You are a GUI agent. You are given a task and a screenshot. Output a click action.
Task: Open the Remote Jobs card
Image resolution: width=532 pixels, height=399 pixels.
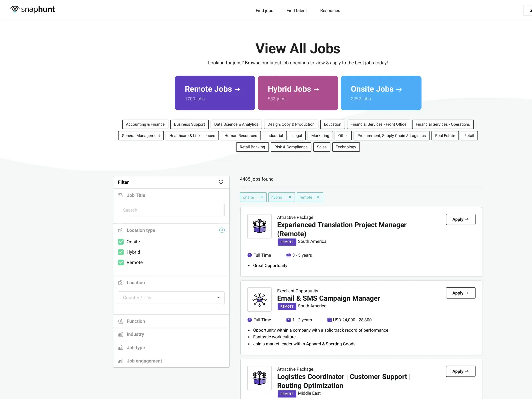coord(215,93)
